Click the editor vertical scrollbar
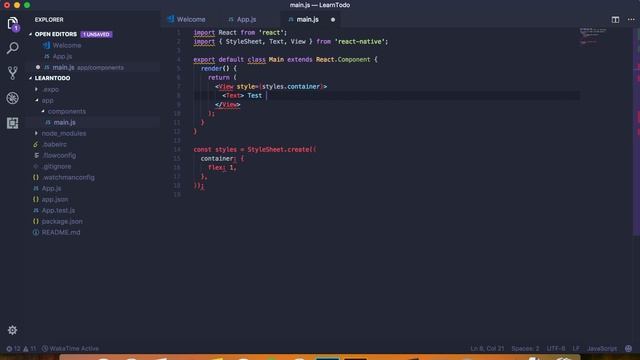640x360 pixels. [x=636, y=131]
